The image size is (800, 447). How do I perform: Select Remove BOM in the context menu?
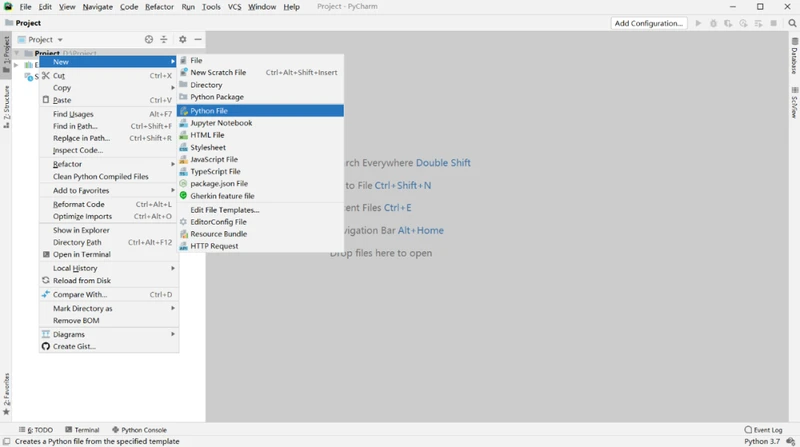click(x=109, y=320)
